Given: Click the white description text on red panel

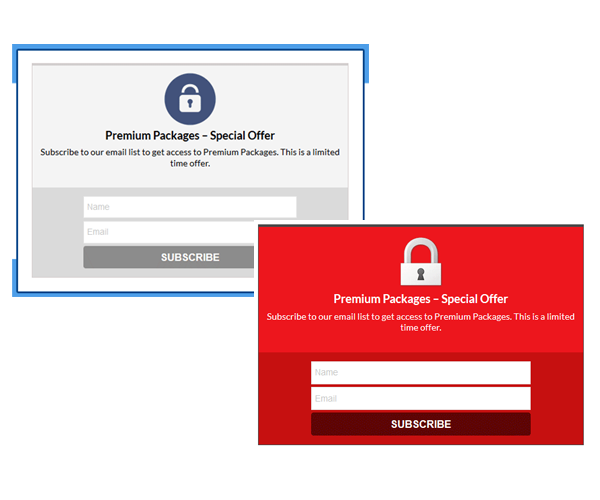Looking at the screenshot, I should 421,322.
